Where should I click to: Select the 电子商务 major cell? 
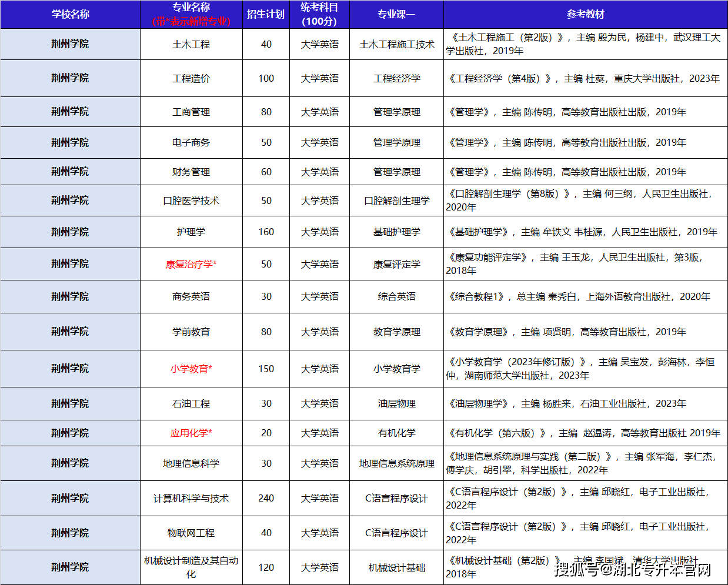click(191, 142)
